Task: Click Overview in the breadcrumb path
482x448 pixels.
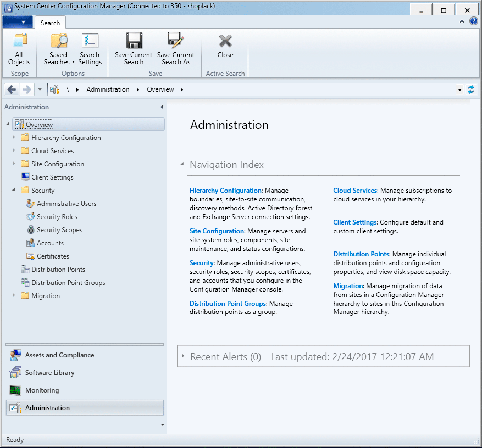Action: click(160, 89)
